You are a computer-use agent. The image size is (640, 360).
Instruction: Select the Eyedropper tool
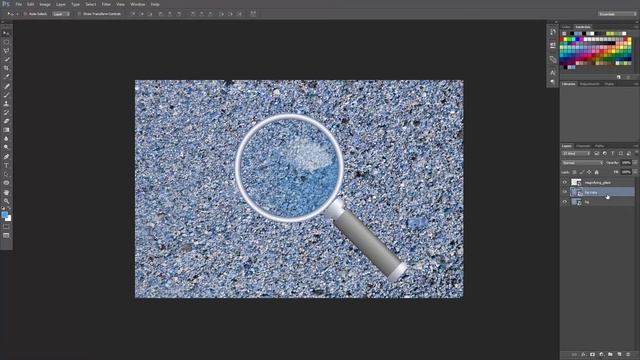[6, 77]
